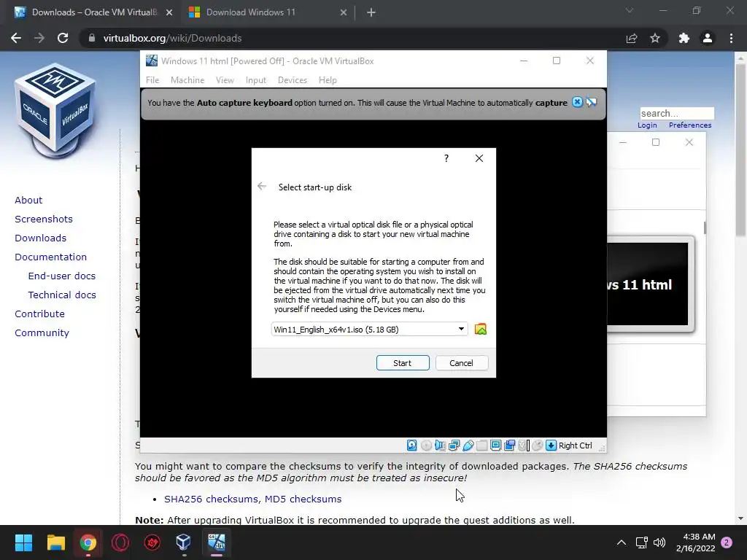This screenshot has height=560, width=747.
Task: Click the VirtualBox cube logo on webpage
Action: [55, 111]
